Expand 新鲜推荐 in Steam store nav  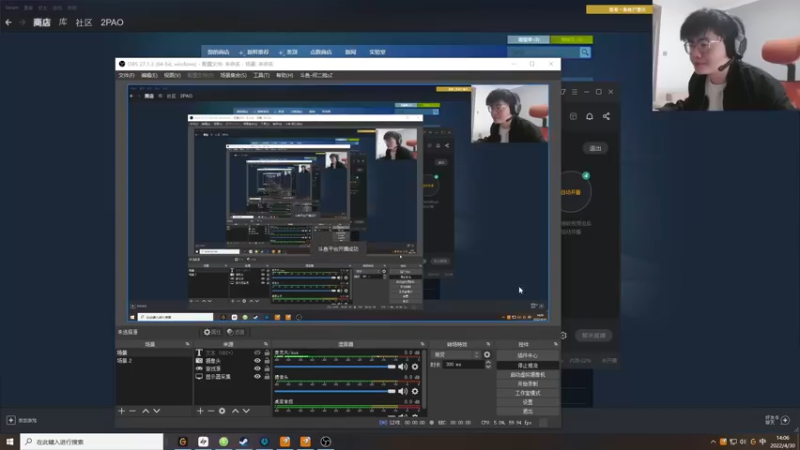point(255,52)
